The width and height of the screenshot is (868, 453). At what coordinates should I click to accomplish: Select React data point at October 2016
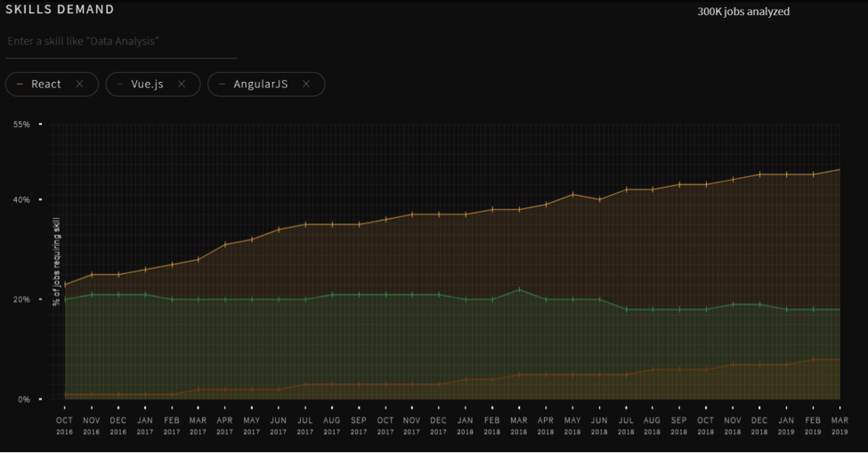65,285
